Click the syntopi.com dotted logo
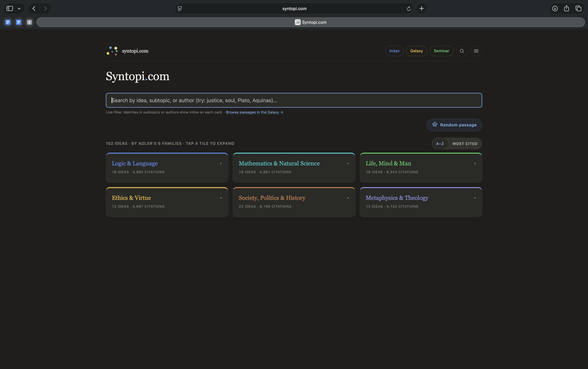Image resolution: width=588 pixels, height=369 pixels. tap(112, 51)
